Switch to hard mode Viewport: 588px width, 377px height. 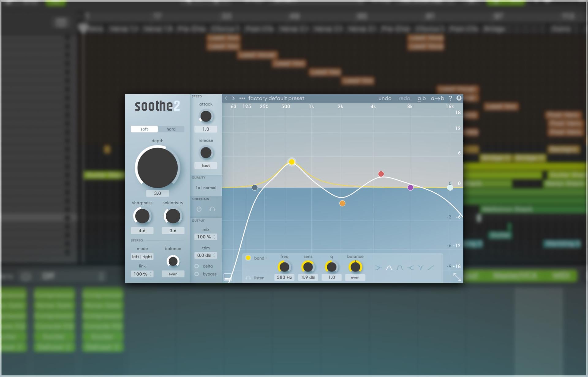(x=171, y=129)
